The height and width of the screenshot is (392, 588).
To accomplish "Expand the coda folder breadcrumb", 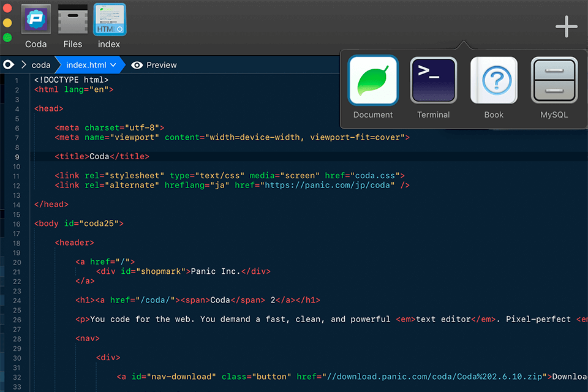I will pyautogui.click(x=41, y=64).
